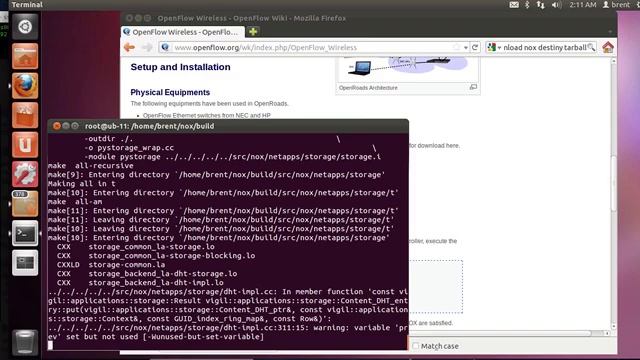Viewport: 640px width, 360px height.
Task: Maximize the terminal window
Action: [x=75, y=126]
